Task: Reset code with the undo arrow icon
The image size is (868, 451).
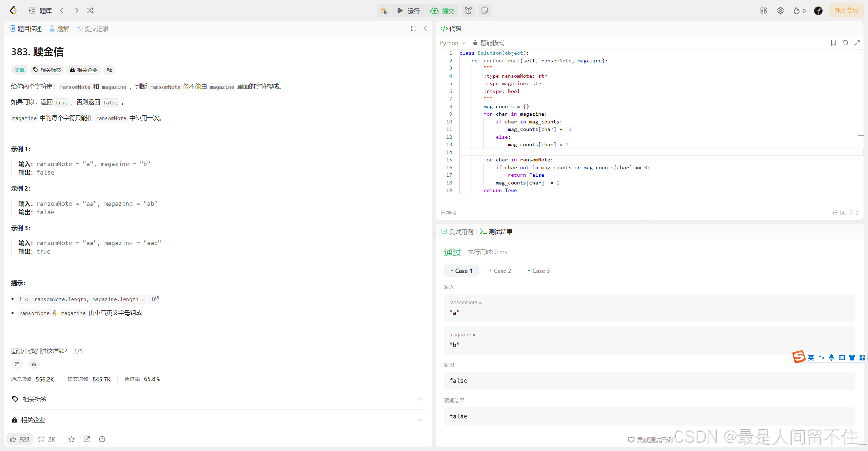Action: click(x=845, y=43)
